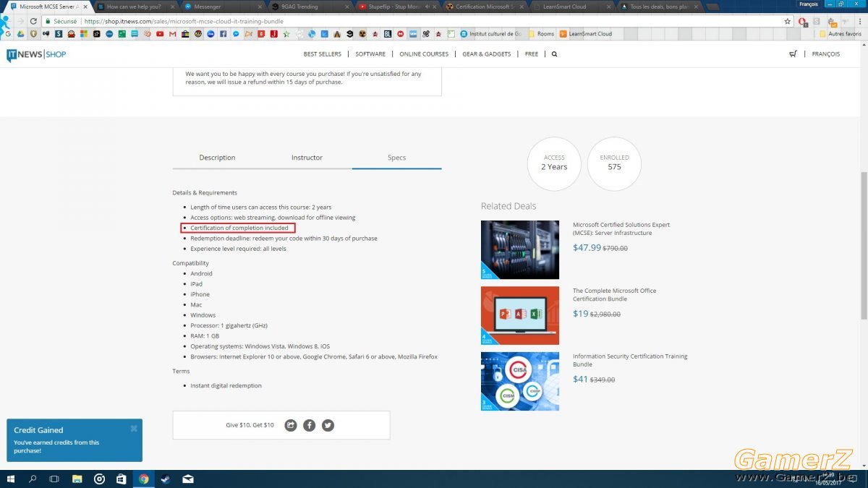Open Steam from the taskbar
The height and width of the screenshot is (488, 868).
coord(166,479)
